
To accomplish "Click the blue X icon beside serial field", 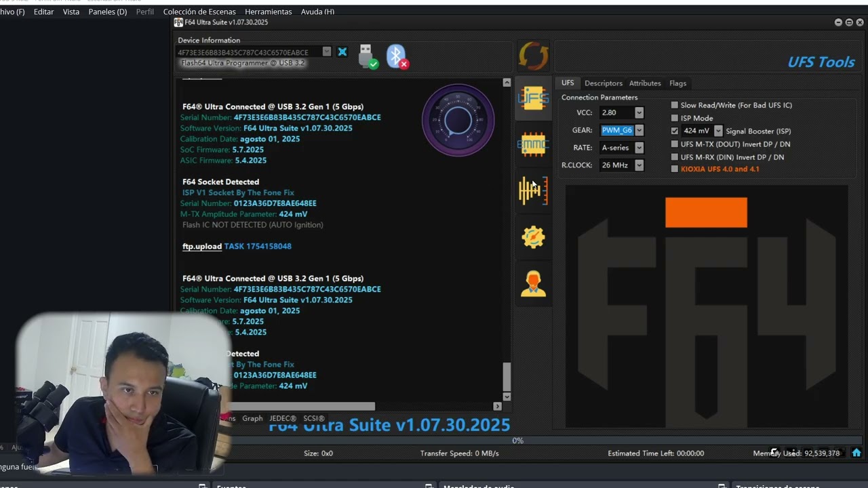I will [x=342, y=52].
